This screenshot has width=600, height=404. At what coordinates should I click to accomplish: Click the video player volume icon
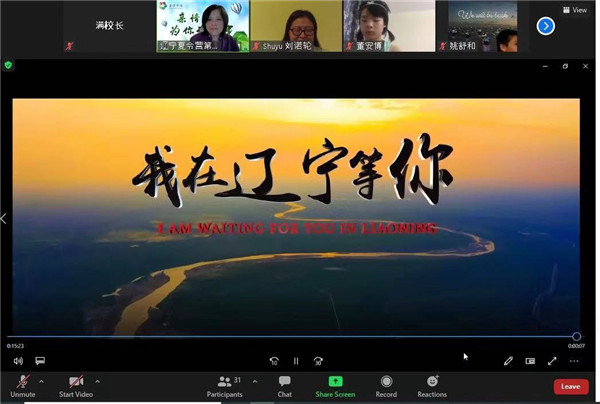click(x=18, y=361)
